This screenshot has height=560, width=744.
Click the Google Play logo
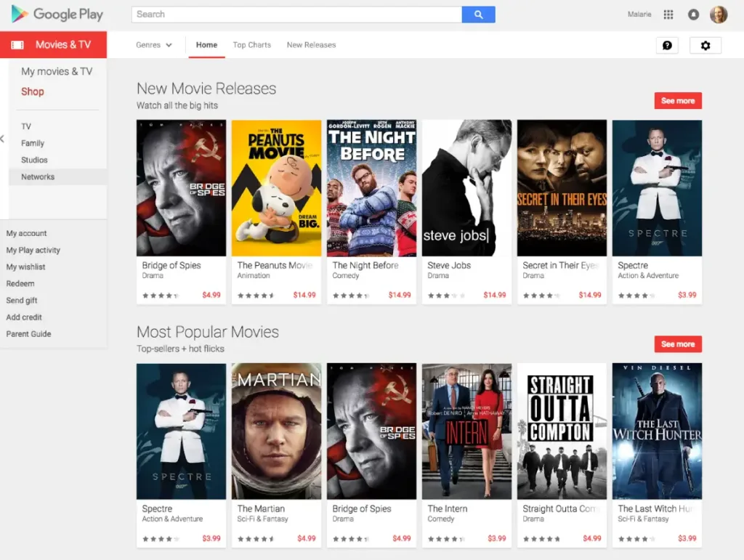coord(57,15)
